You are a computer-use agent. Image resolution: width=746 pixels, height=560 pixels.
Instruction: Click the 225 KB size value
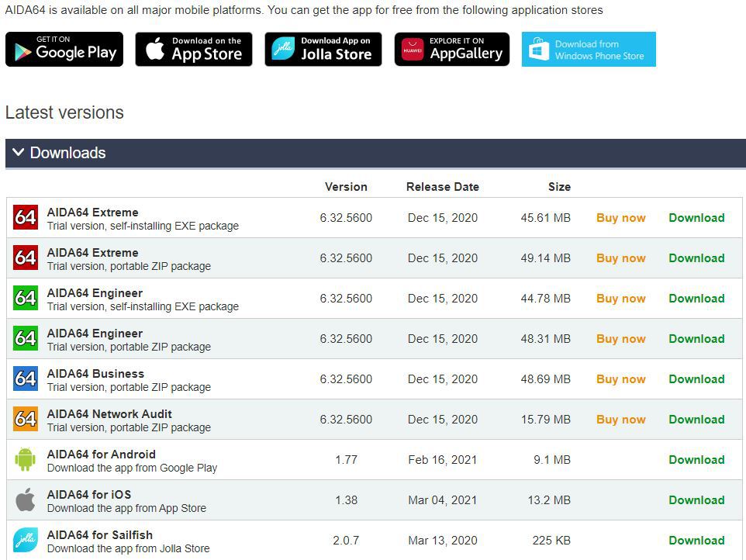pos(551,541)
